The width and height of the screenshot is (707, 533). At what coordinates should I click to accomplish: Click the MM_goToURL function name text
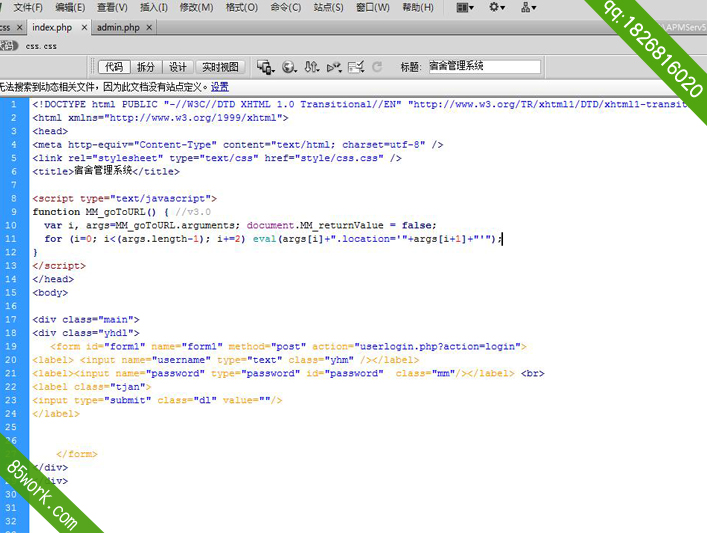(115, 212)
